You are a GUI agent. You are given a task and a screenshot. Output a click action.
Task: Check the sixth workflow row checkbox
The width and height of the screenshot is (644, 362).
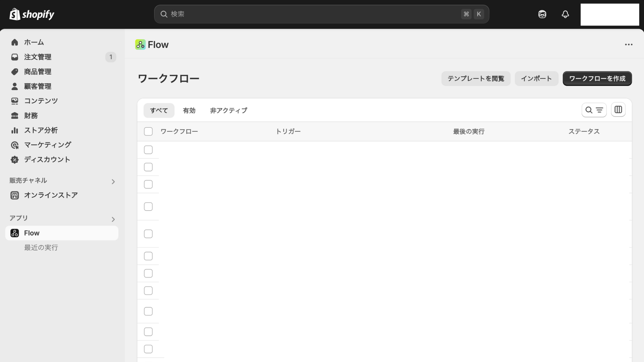(x=148, y=256)
